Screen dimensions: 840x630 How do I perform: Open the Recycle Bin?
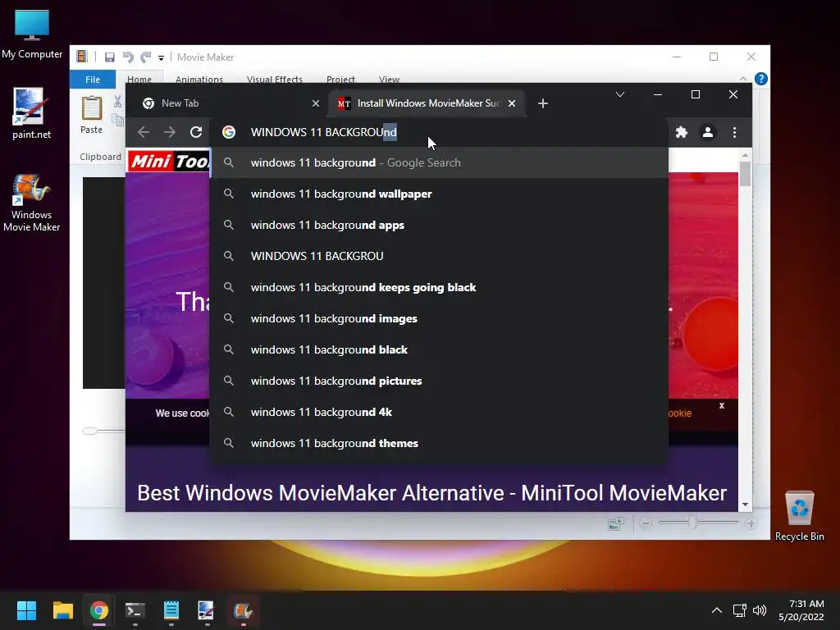[x=799, y=517]
